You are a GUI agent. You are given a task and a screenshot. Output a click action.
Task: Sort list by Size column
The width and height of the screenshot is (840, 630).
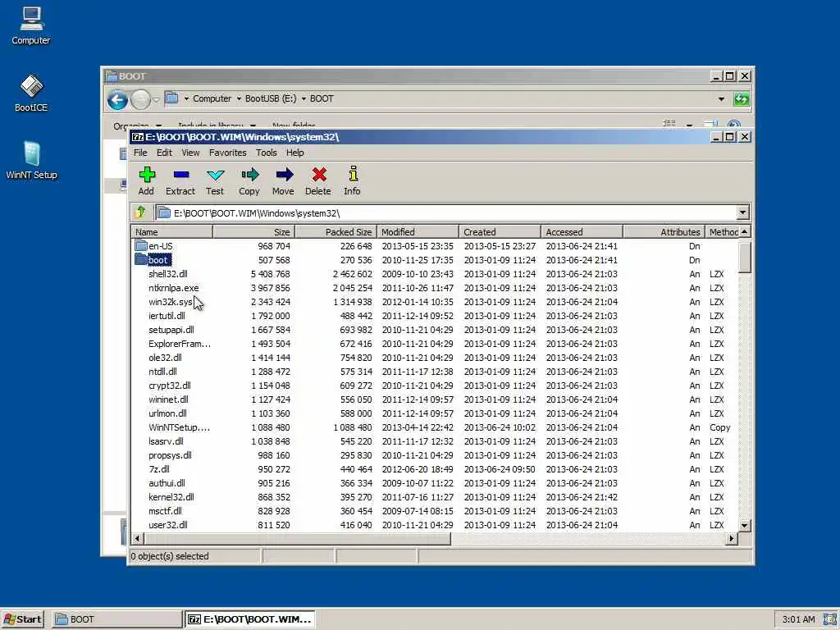[x=254, y=232]
